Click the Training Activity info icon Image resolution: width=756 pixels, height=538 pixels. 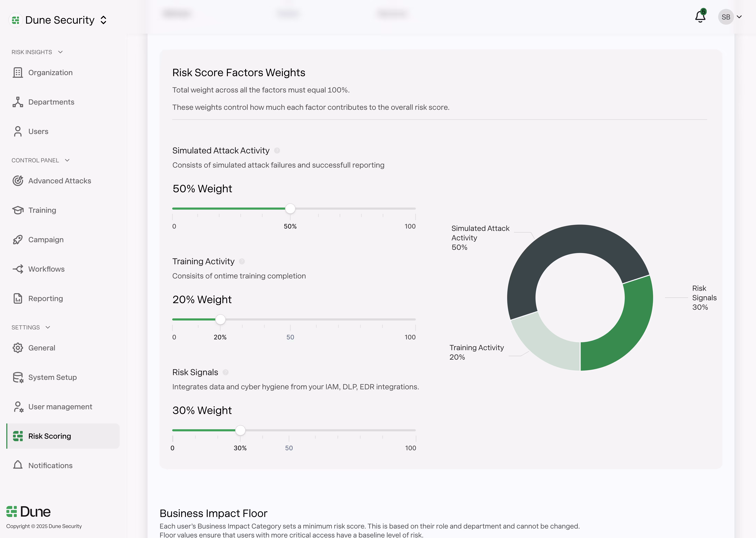242,262
